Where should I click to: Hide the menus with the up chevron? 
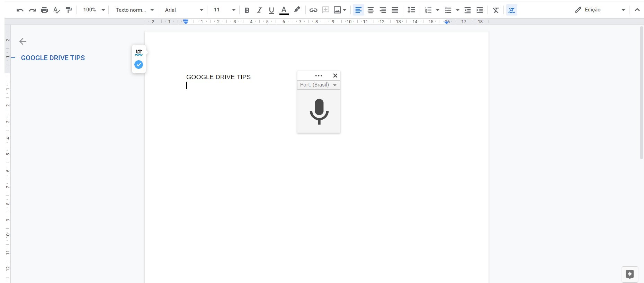637,10
